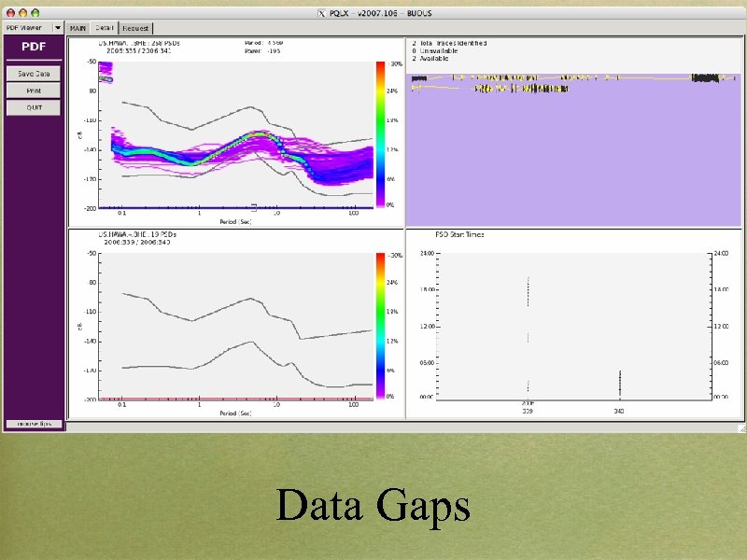The height and width of the screenshot is (560, 747).
Task: Click the PDF header in the sidebar
Action: (33, 45)
